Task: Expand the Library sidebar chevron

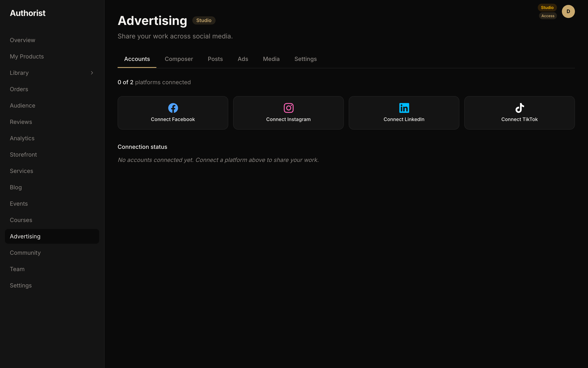Action: pos(92,73)
